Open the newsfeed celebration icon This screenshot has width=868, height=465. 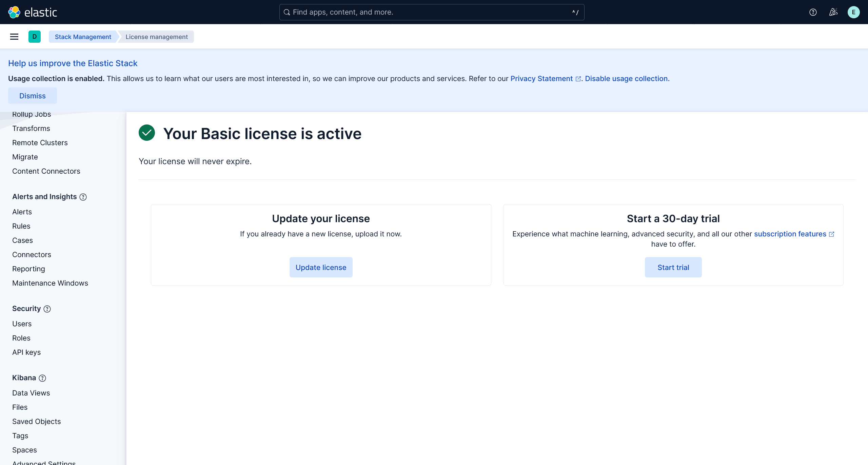[x=833, y=12]
